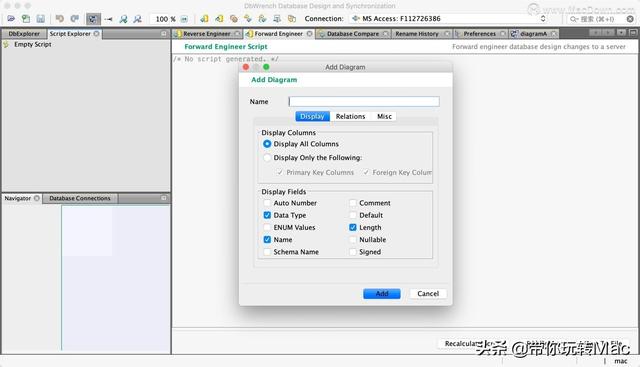Screen dimensions: 640x367
Task: Click the last yellow documents toolbar icon
Action: [292, 19]
